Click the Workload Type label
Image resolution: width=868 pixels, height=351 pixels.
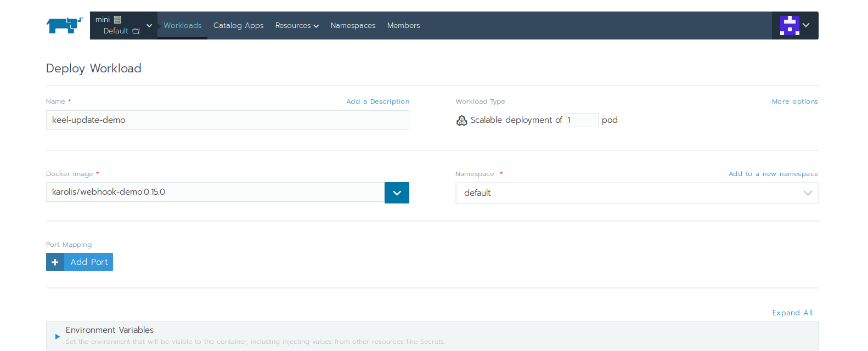click(480, 101)
